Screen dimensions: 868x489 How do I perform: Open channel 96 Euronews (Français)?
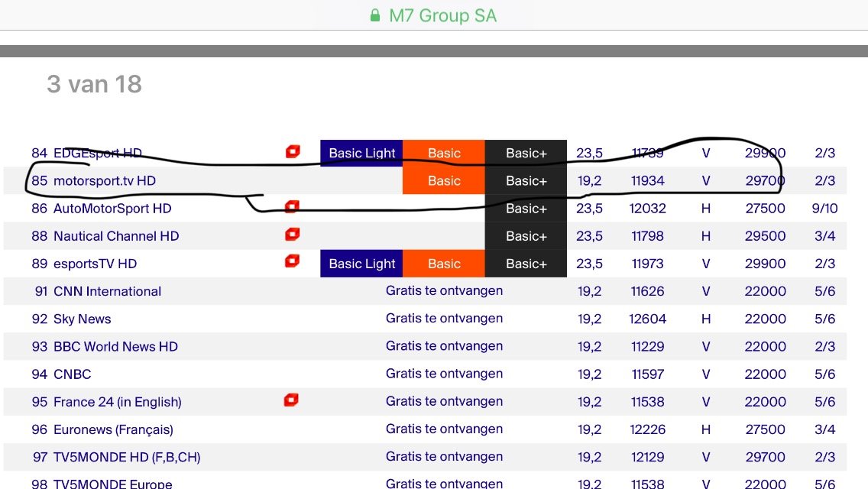[x=102, y=429]
